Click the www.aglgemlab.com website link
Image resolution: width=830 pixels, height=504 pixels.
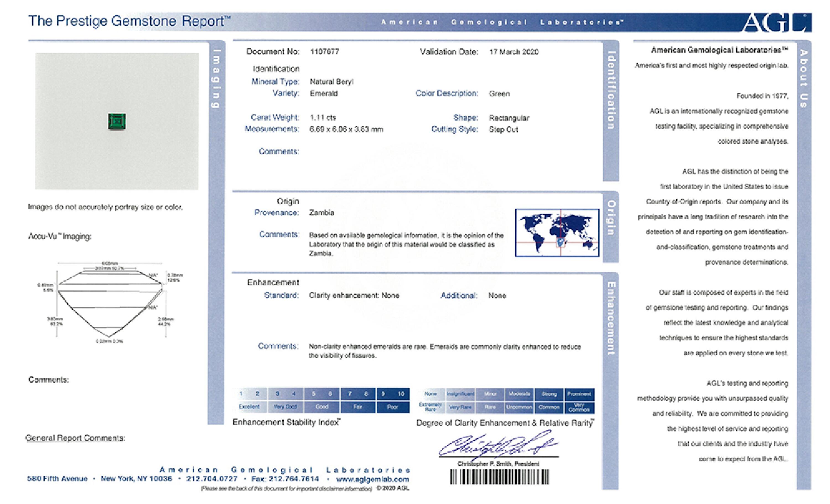373,479
